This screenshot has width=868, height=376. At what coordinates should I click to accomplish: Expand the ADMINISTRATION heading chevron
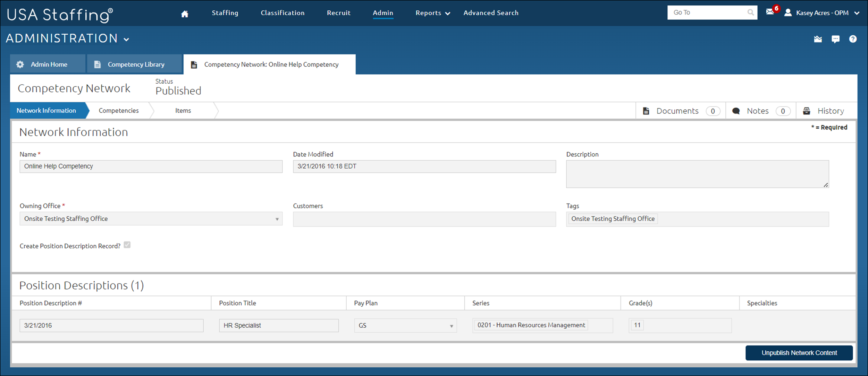click(126, 40)
